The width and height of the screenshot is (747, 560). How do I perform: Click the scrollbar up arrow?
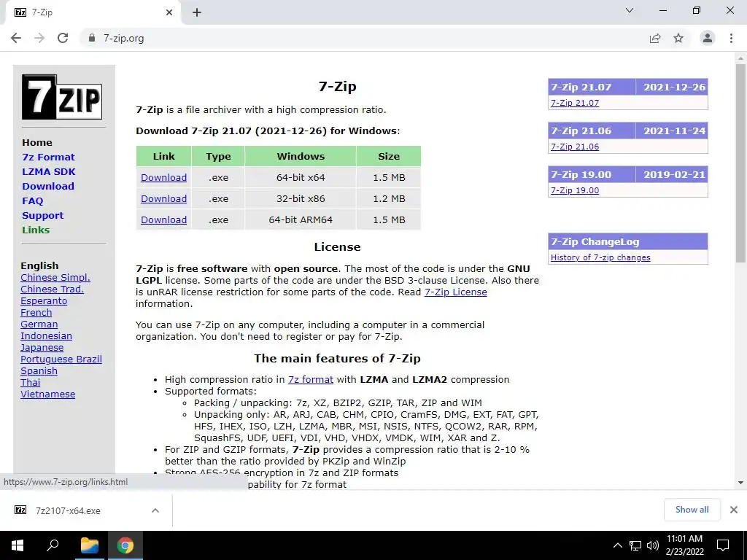coord(740,58)
